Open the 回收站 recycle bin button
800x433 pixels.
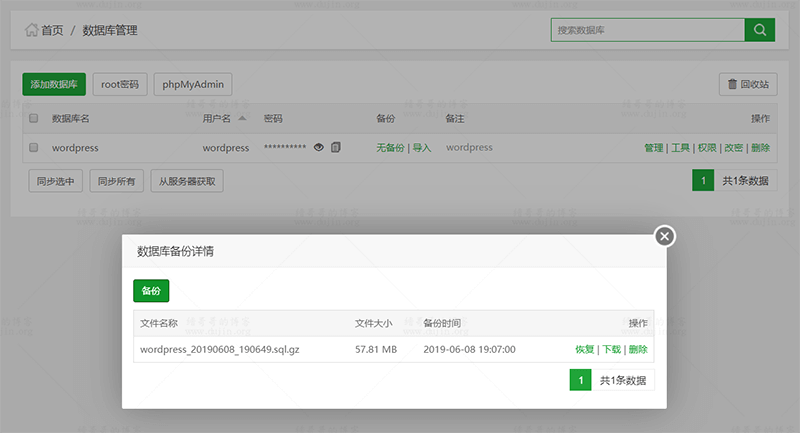[748, 84]
